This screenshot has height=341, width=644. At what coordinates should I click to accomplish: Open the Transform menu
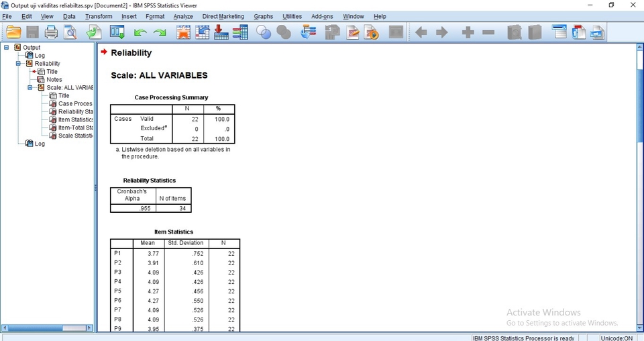tap(99, 16)
